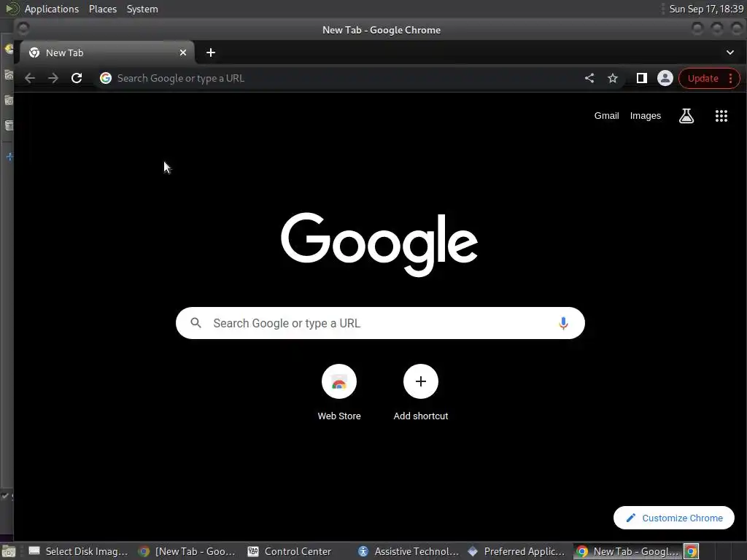The image size is (747, 560).
Task: Click the clock showing Sun Sep 17, 18:39
Action: pos(706,9)
